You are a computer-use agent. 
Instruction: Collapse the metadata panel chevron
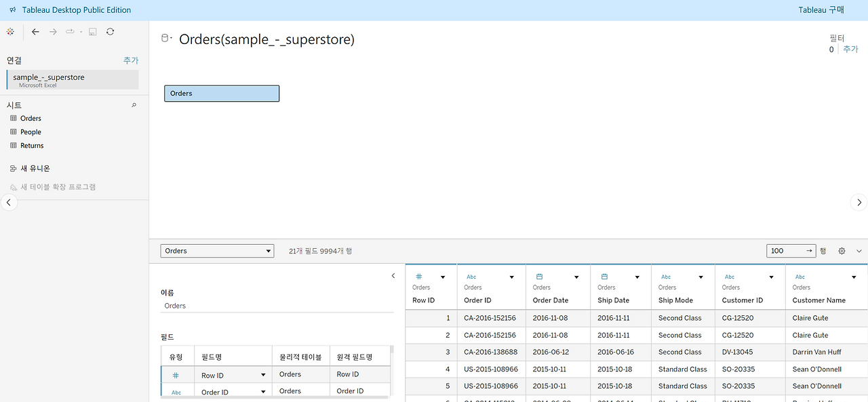pyautogui.click(x=393, y=276)
